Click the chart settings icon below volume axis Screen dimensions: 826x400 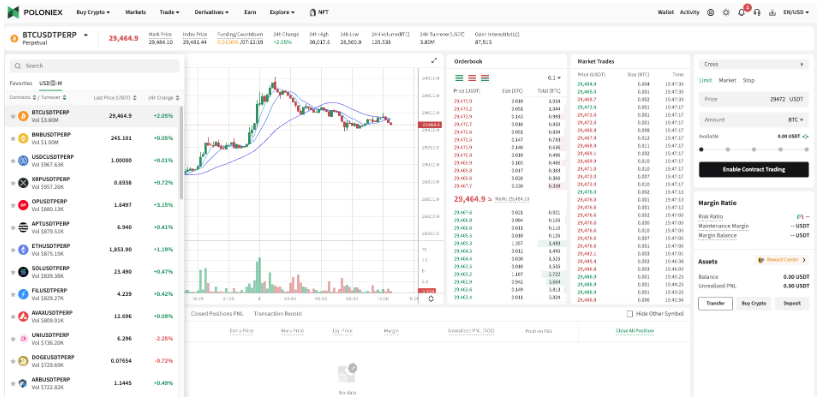coord(431,299)
